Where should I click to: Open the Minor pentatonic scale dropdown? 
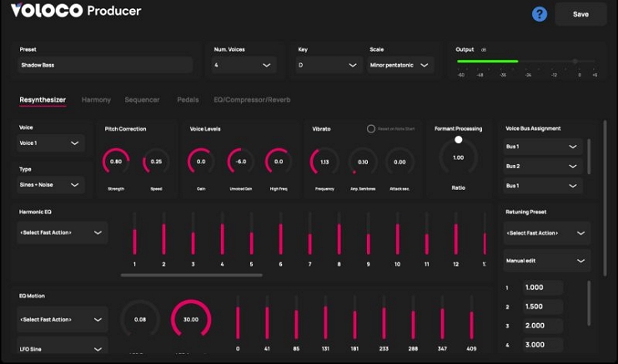pos(400,65)
